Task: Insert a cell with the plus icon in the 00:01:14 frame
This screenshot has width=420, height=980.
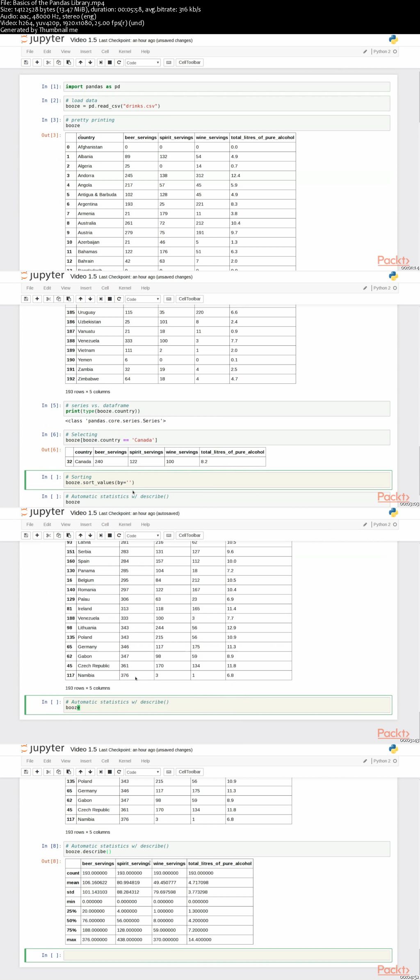Action: coord(37,62)
